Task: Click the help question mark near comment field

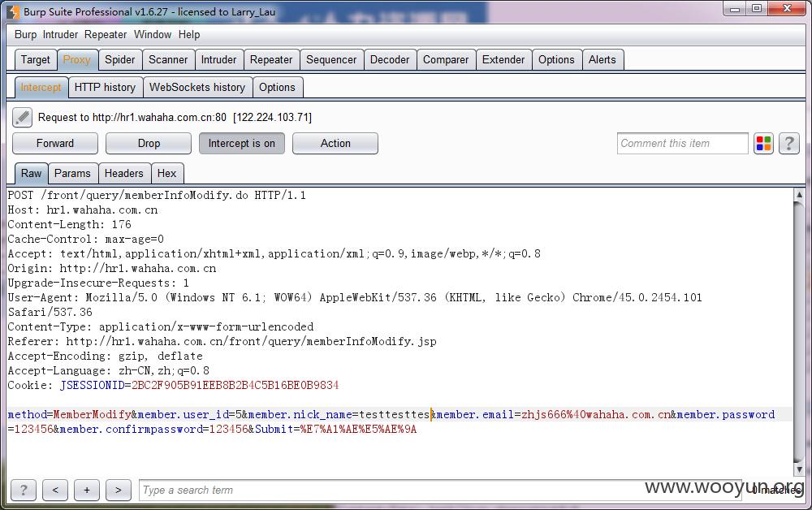Action: coord(788,144)
